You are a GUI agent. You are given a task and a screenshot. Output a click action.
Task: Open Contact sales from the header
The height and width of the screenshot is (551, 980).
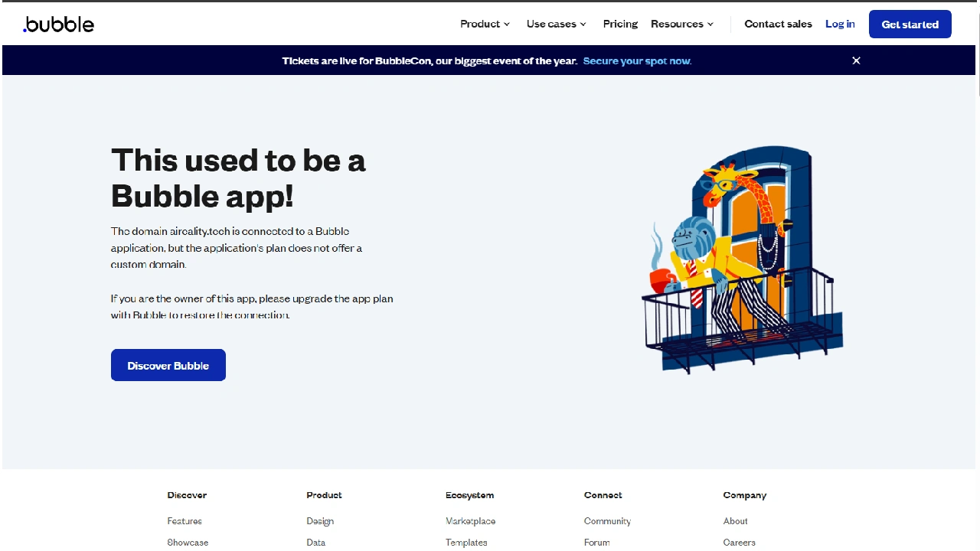pos(778,24)
